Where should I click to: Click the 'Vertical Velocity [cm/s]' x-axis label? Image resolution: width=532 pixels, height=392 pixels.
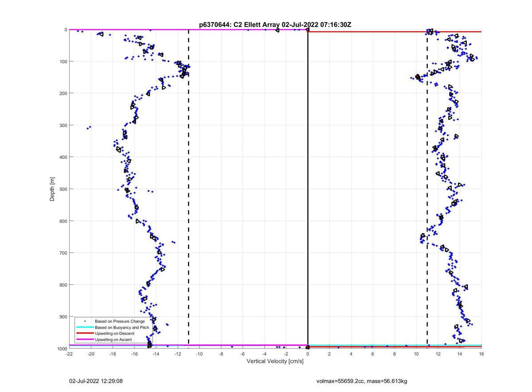click(x=275, y=361)
